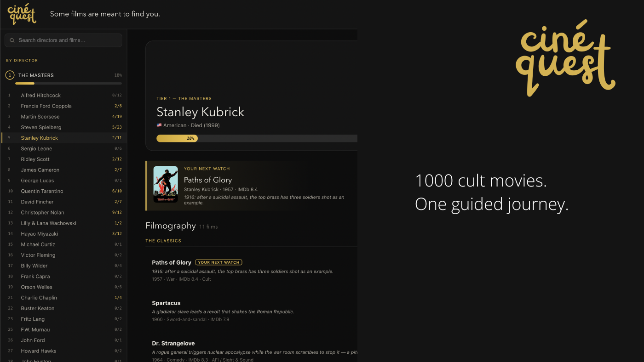Select David Fincher from the list

tap(63, 202)
